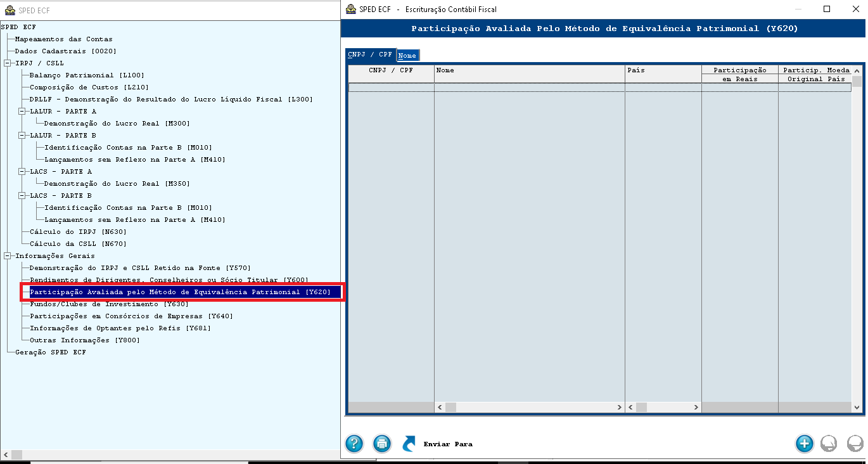This screenshot has height=464, width=868.
Task: Click Nome column scroll-left arrow
Action: pyautogui.click(x=439, y=408)
